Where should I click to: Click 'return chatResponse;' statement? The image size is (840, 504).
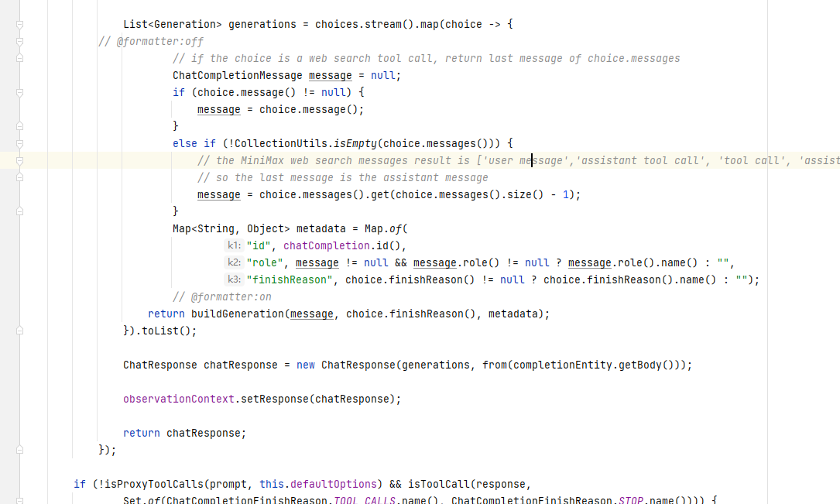[185, 434]
